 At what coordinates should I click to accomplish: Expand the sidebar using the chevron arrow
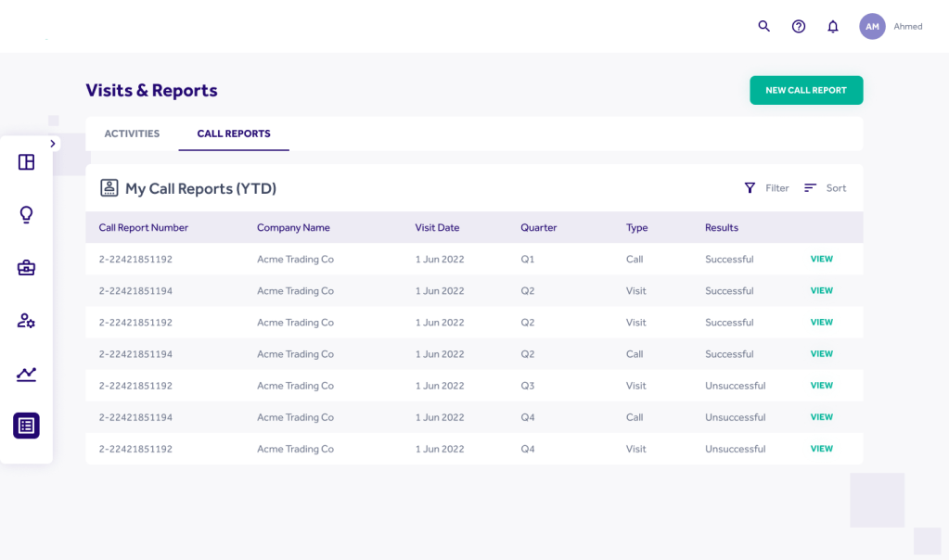53,144
